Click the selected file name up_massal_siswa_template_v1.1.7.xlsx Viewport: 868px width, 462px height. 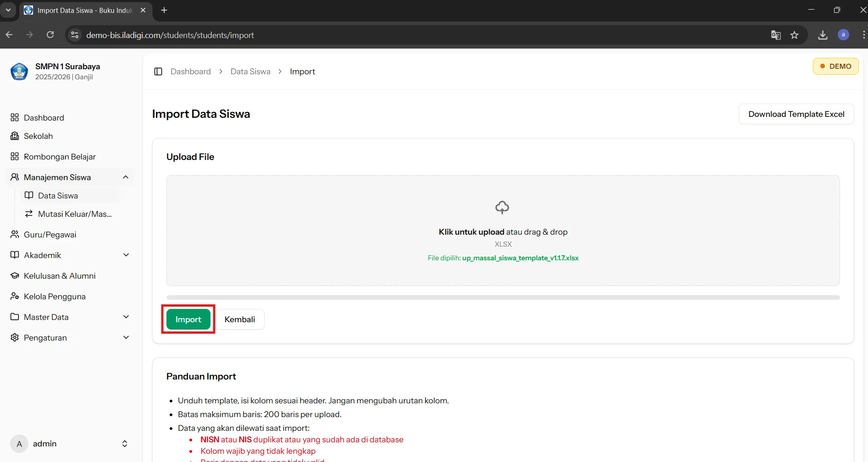pos(520,258)
